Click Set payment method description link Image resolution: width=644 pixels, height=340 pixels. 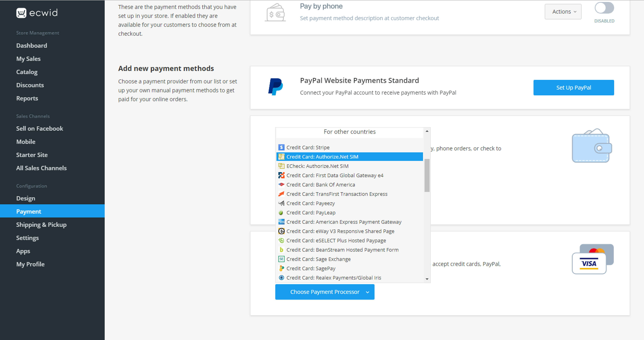pyautogui.click(x=369, y=18)
